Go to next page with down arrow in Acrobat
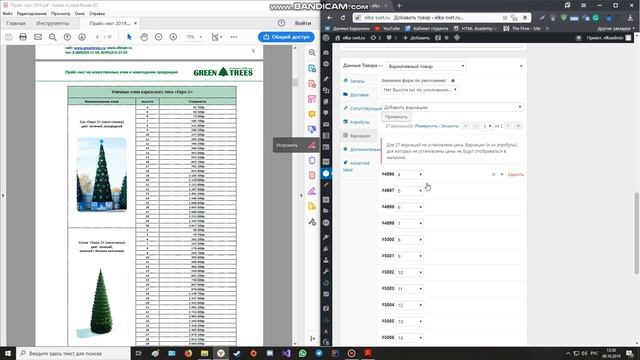 point(82,37)
